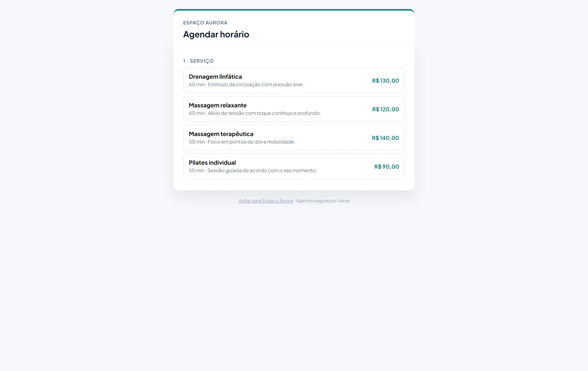Click the Agenda segura por Vatse text
Image resolution: width=588 pixels, height=371 pixels.
[323, 201]
